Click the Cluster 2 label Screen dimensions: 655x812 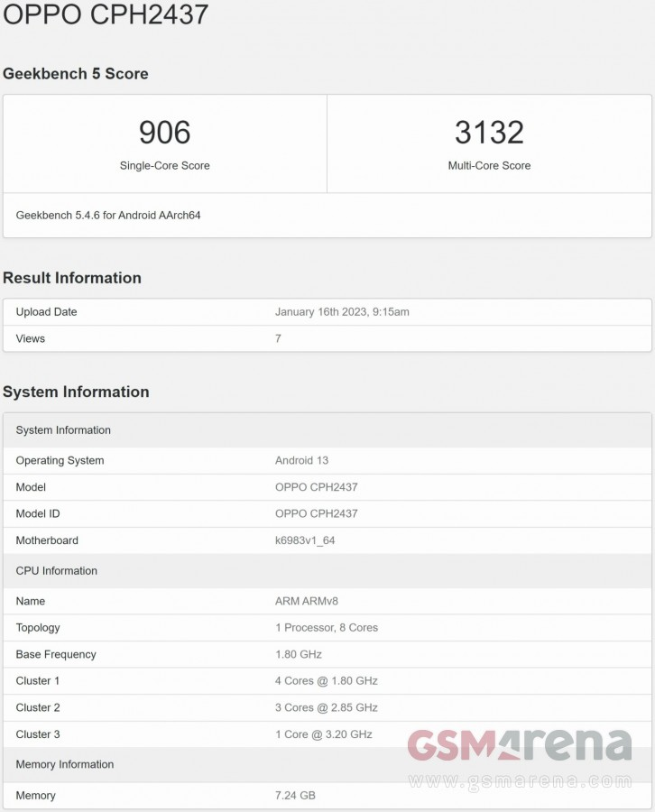pos(38,708)
